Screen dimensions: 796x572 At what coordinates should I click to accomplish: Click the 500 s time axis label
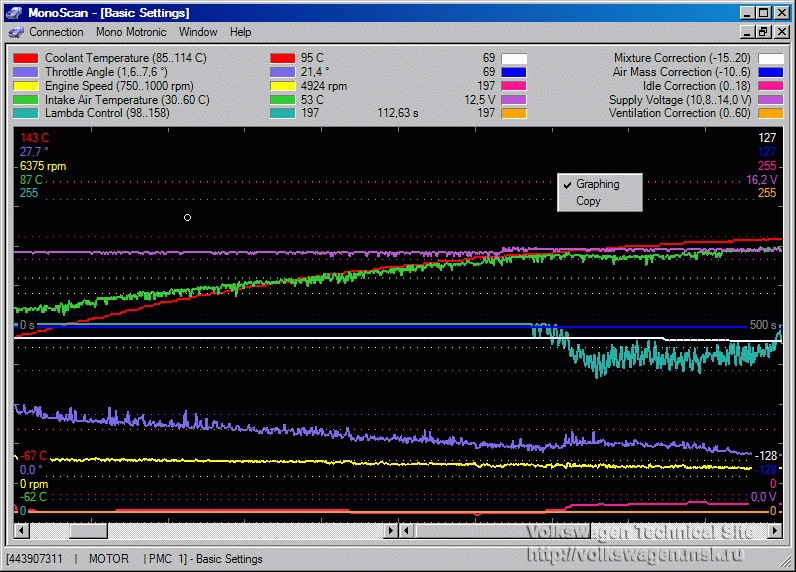[x=763, y=325]
